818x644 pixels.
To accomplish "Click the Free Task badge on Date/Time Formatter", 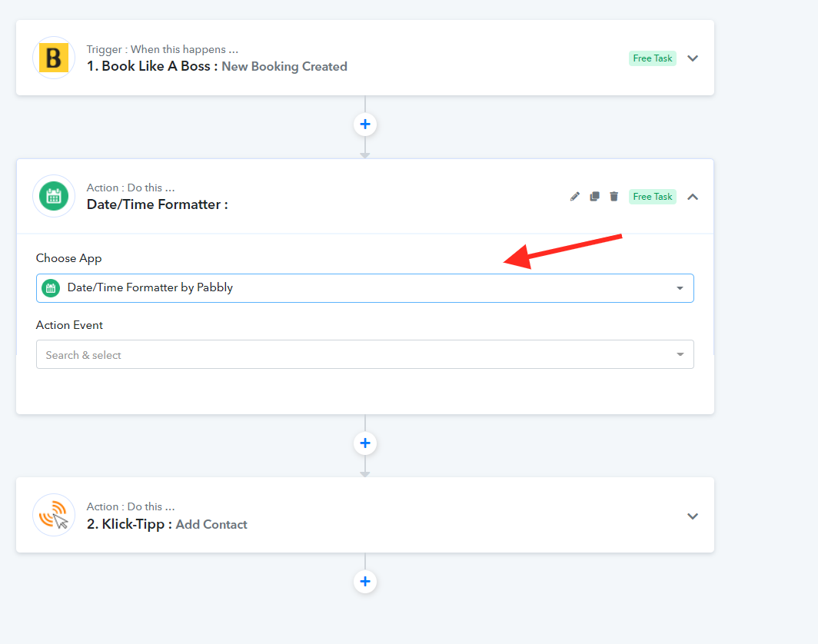I will pos(653,197).
